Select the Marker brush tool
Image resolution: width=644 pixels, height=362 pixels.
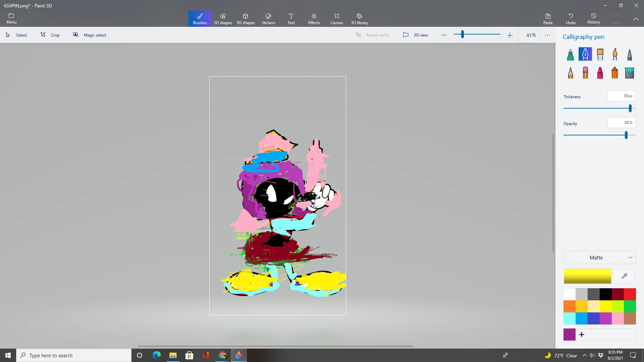coord(570,54)
